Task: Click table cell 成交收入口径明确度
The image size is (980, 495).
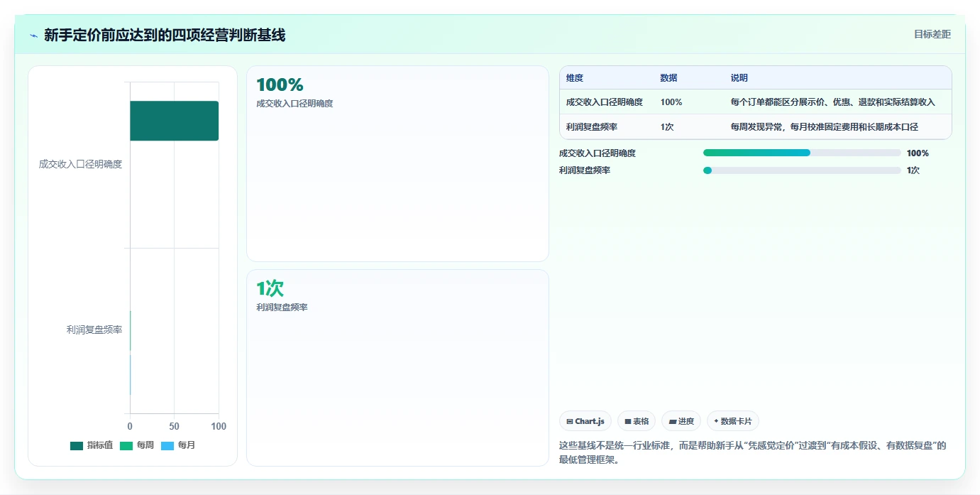Action: [x=605, y=102]
